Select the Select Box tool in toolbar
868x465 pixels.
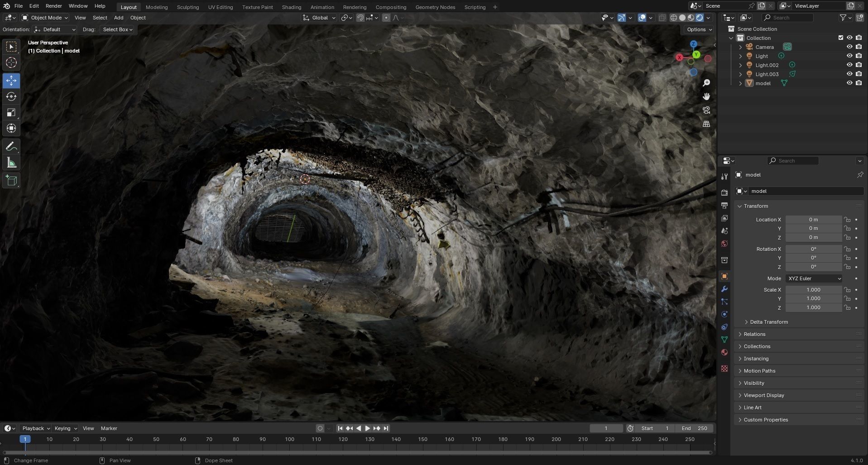pyautogui.click(x=11, y=47)
